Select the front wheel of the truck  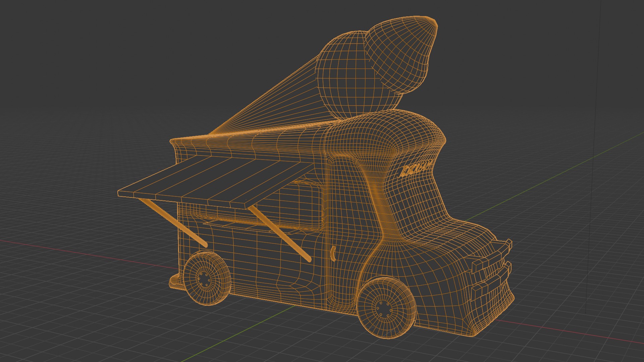(x=386, y=307)
